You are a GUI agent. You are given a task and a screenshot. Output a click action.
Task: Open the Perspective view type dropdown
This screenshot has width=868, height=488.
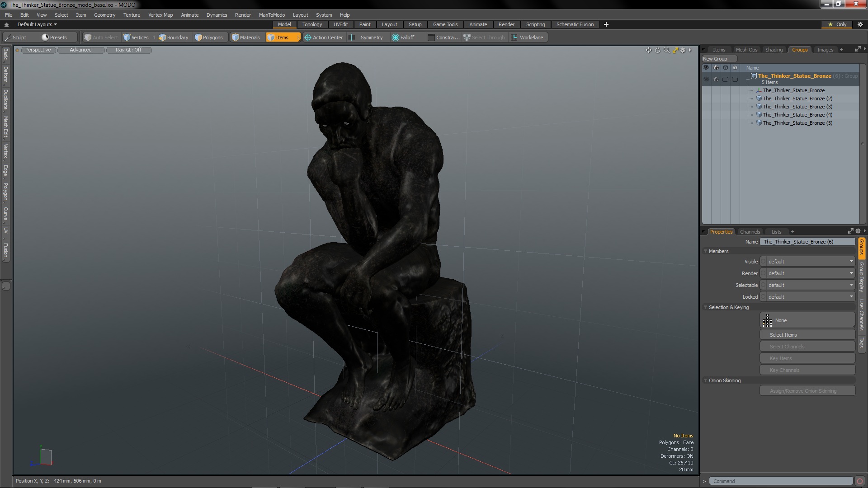(x=38, y=50)
